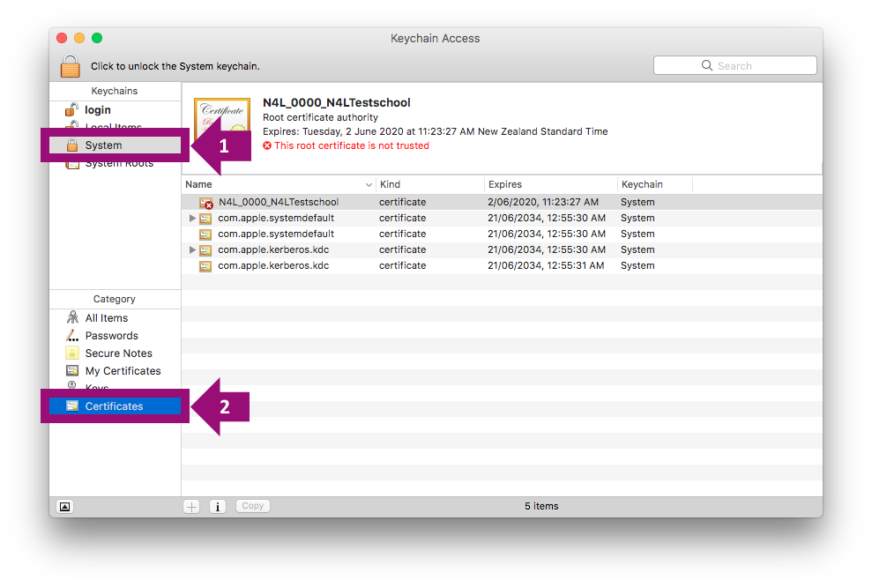Select the untrusted N4L_0000_N4LTestschool certificate icon

(206, 203)
